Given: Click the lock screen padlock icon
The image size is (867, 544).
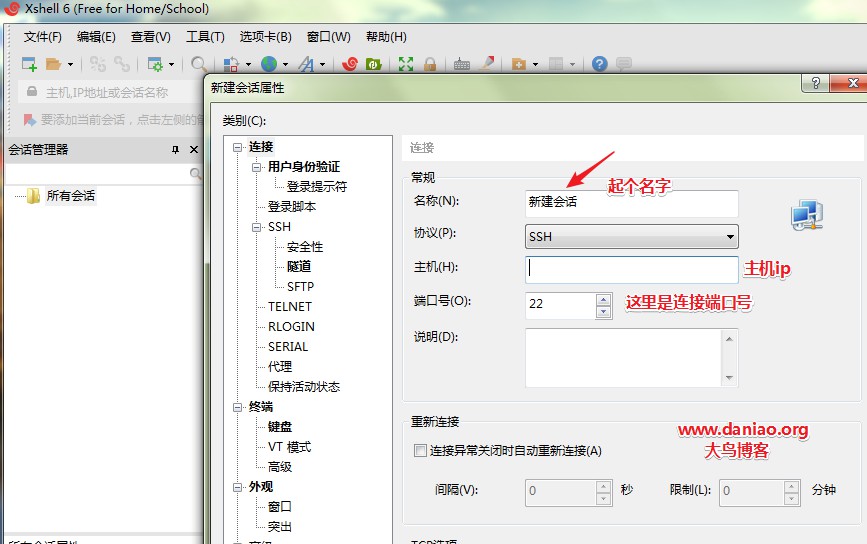Looking at the screenshot, I should 430,64.
